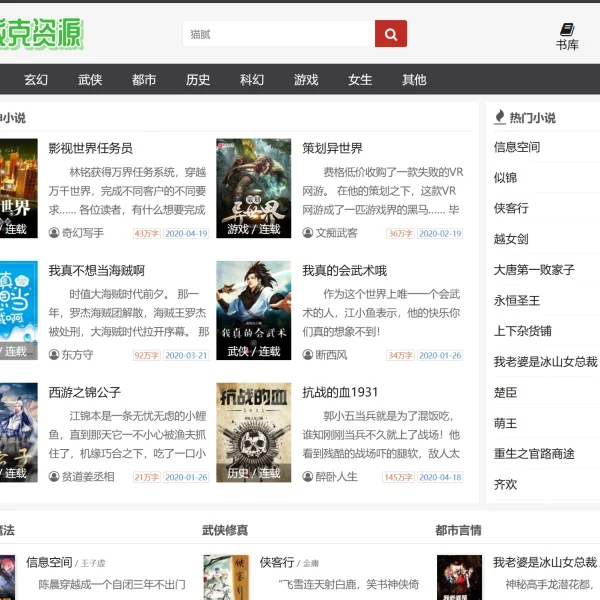Screen dimensions: 600x600
Task: Click author avatar icon beside 醉卧人生
Action: tap(308, 476)
